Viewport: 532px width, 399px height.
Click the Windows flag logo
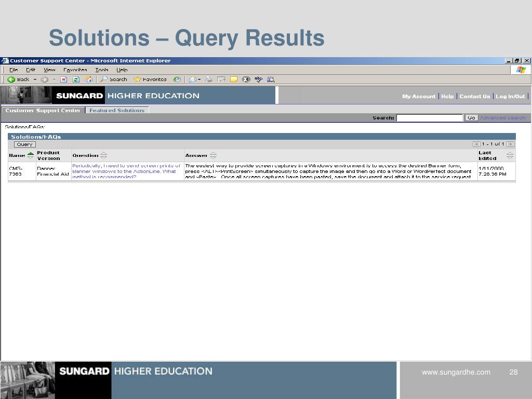click(x=521, y=70)
